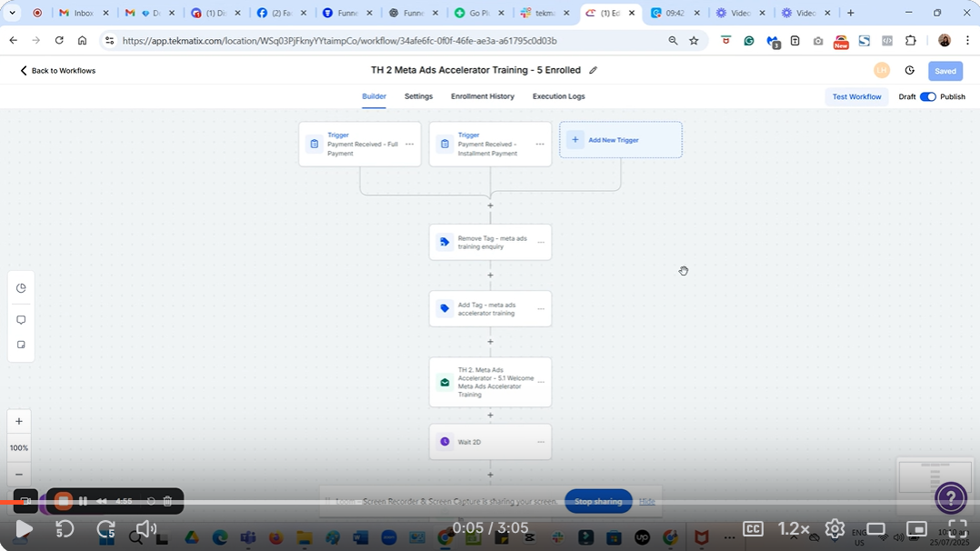The image size is (980, 551).
Task: Click the Hide link on sharing bar
Action: click(x=647, y=502)
